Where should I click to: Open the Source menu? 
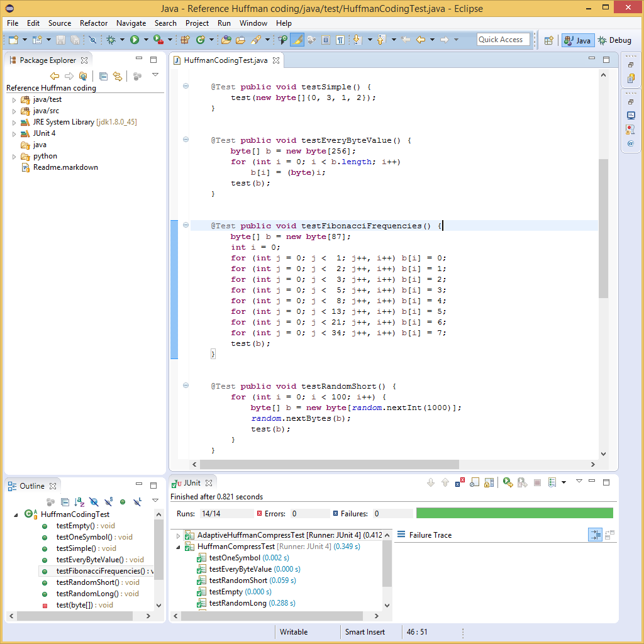(60, 23)
